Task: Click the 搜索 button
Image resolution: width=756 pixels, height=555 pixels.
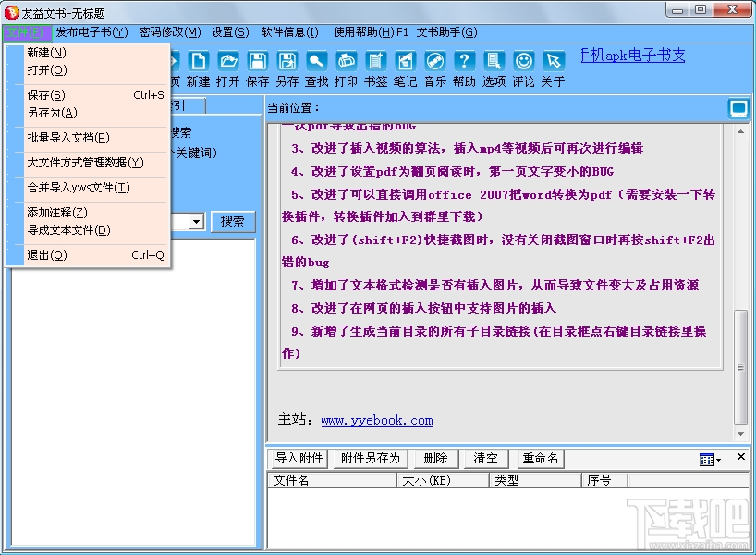Action: [232, 221]
